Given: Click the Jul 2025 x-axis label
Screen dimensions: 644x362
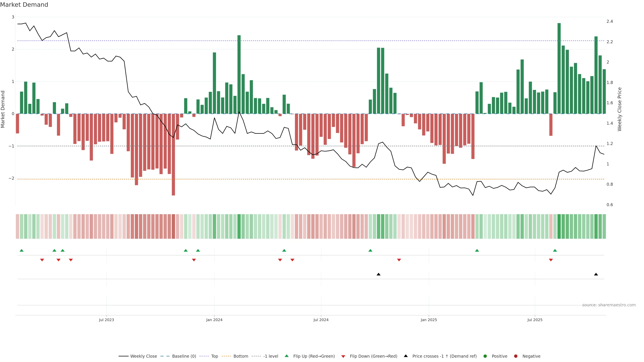Looking at the screenshot, I should click(535, 320).
